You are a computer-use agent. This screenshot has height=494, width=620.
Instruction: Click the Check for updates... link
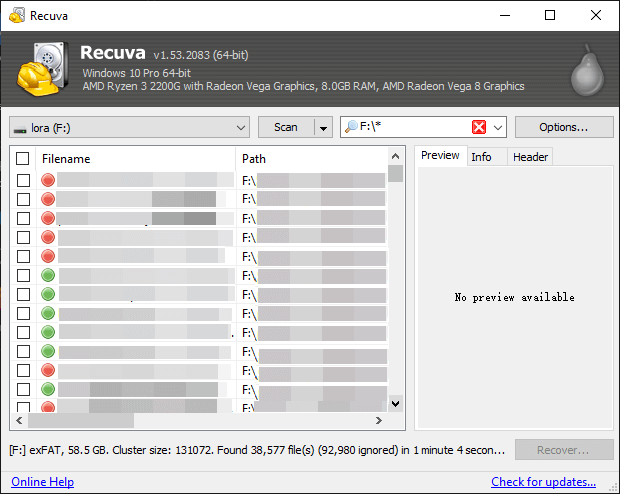[x=543, y=482]
